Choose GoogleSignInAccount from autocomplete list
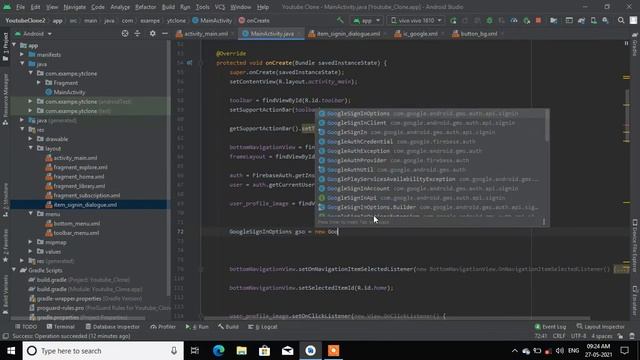The image size is (640, 360). (x=431, y=189)
